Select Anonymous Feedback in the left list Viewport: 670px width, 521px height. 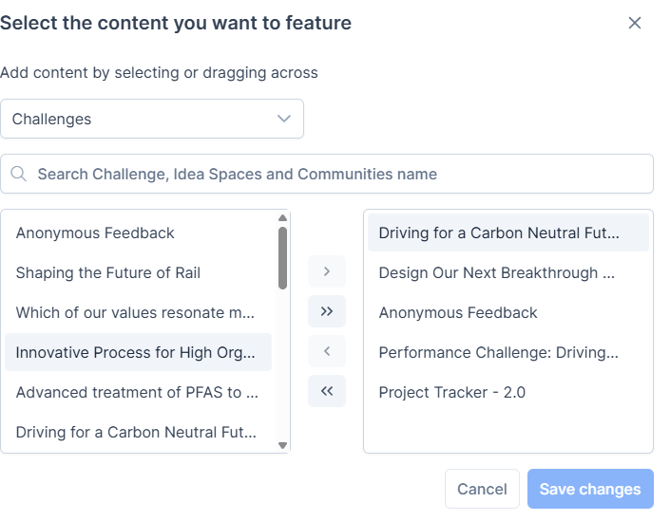pos(95,233)
